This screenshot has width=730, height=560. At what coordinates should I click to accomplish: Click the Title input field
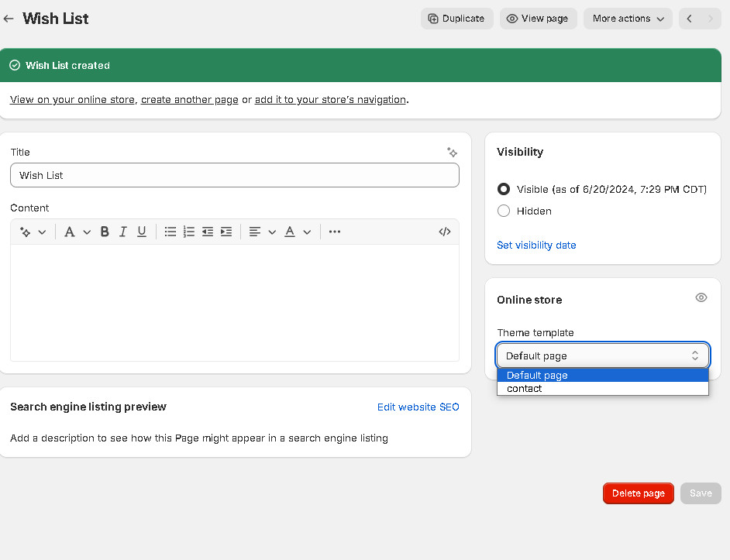coord(235,175)
